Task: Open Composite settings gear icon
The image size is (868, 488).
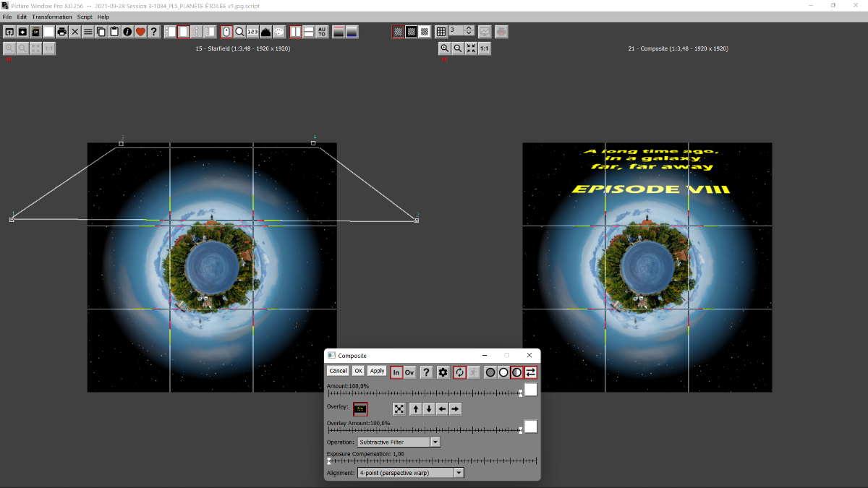Action: point(443,372)
